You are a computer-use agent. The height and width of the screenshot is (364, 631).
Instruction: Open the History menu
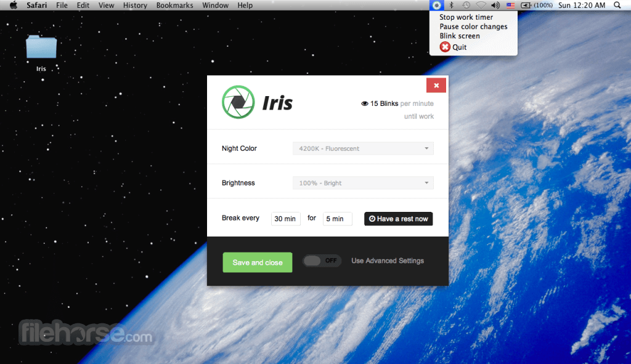click(135, 5)
